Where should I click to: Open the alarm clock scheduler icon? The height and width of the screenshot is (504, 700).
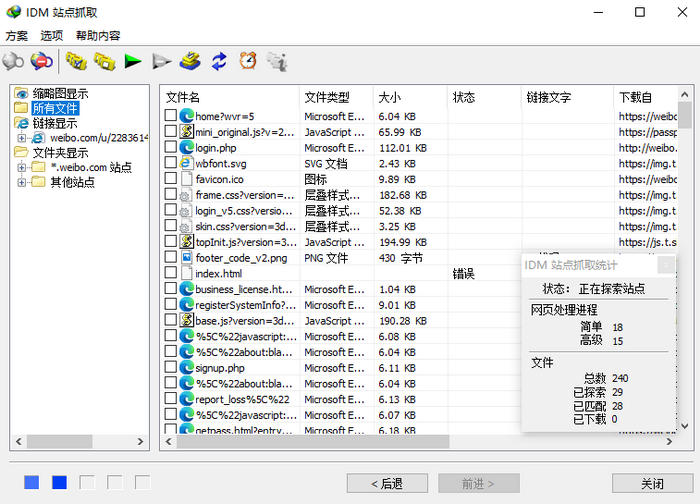pyautogui.click(x=248, y=61)
